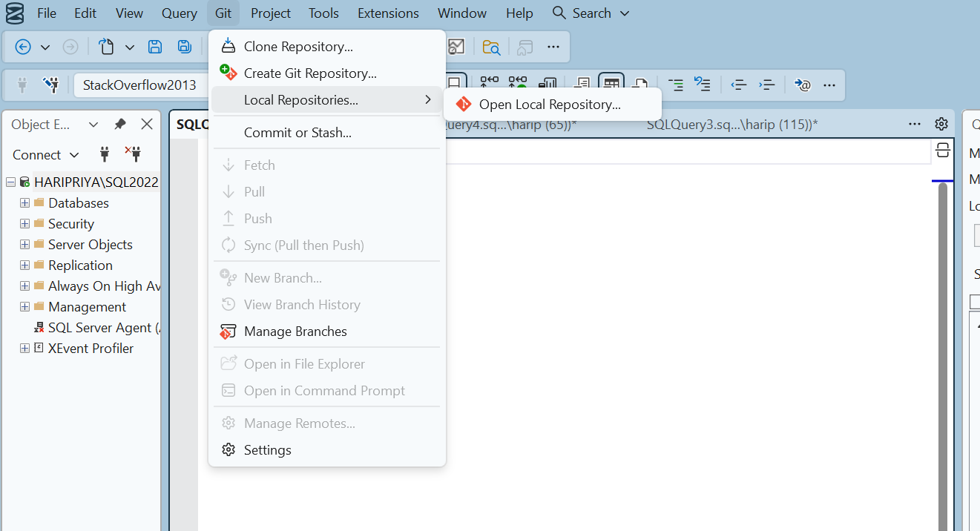The height and width of the screenshot is (531, 980).
Task: Click the tab overflow ellipsis near gear
Action: coord(915,124)
